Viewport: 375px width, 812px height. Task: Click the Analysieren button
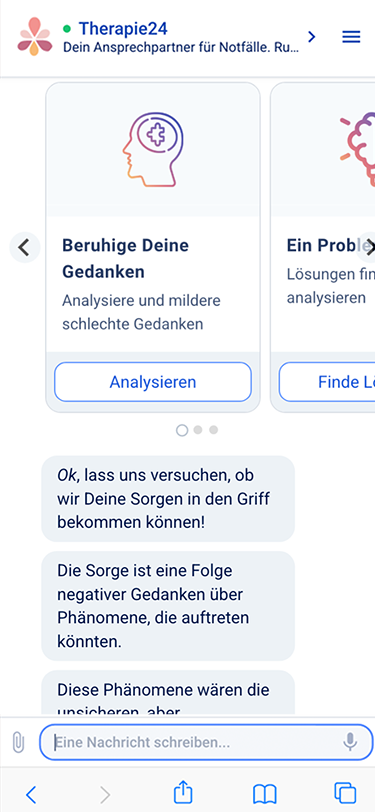pos(153,382)
